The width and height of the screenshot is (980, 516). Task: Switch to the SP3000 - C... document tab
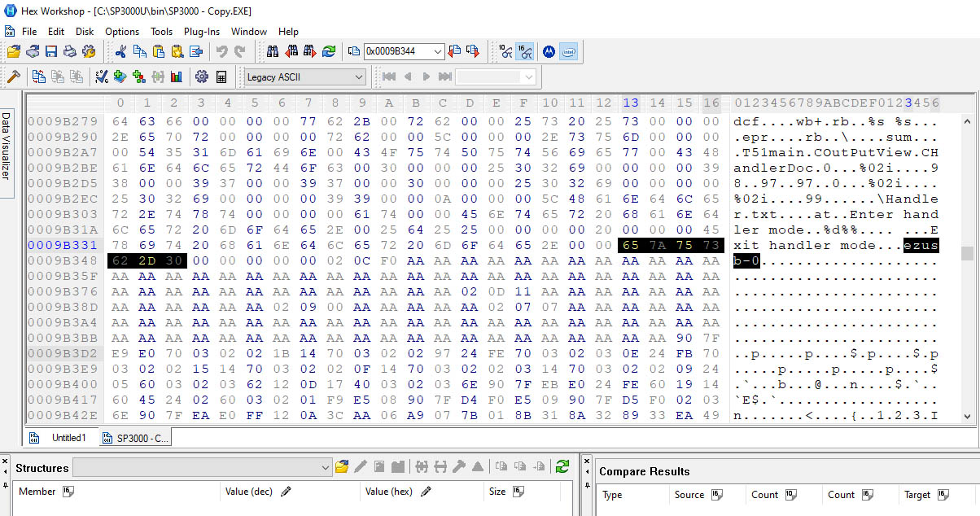[134, 438]
